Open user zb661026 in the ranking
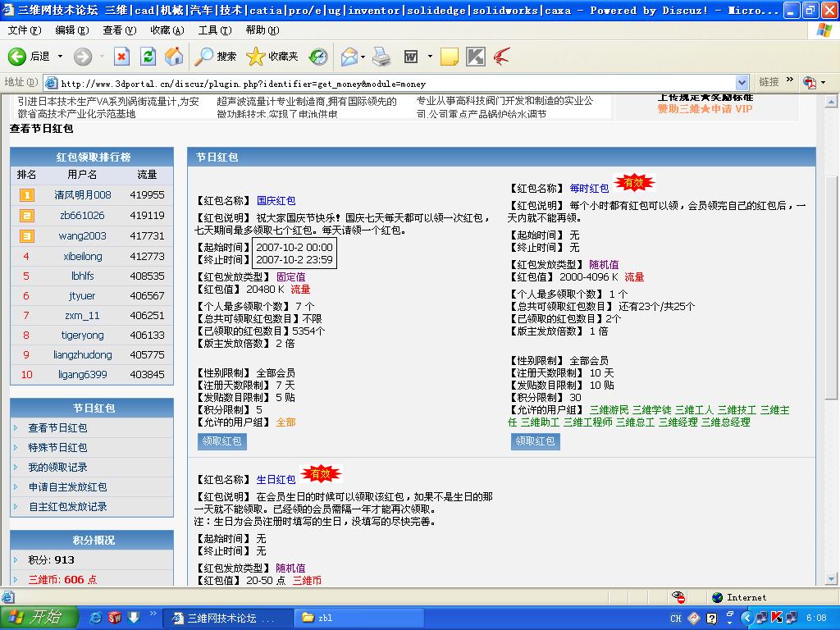This screenshot has width=840, height=630. click(x=83, y=216)
